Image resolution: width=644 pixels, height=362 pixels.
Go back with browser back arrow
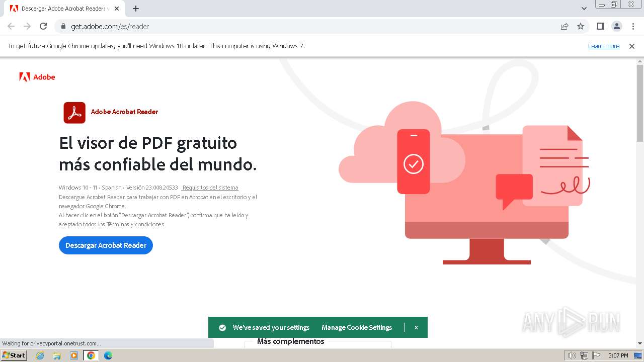click(11, 26)
